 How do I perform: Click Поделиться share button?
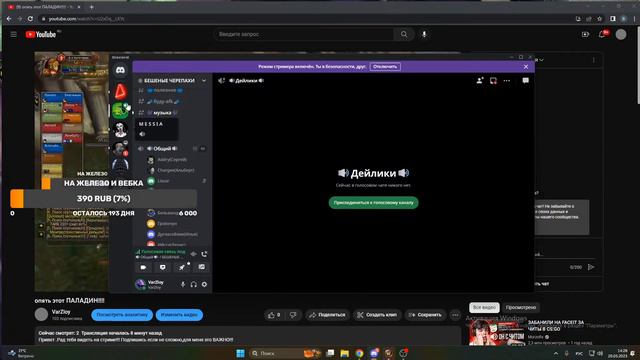pyautogui.click(x=327, y=315)
